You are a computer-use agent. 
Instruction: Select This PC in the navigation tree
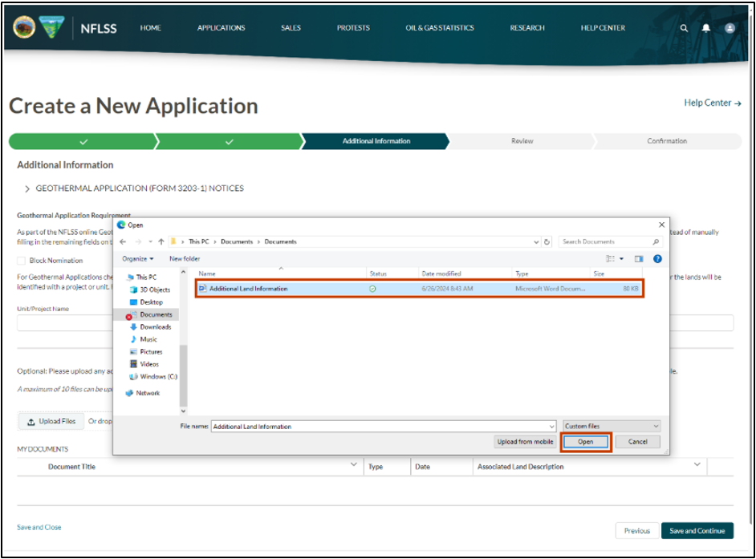point(142,277)
